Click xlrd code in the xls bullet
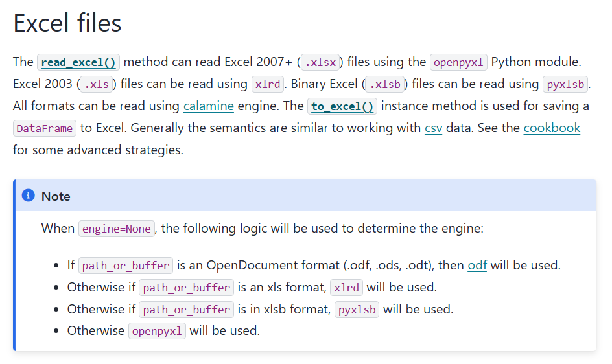 pos(346,288)
